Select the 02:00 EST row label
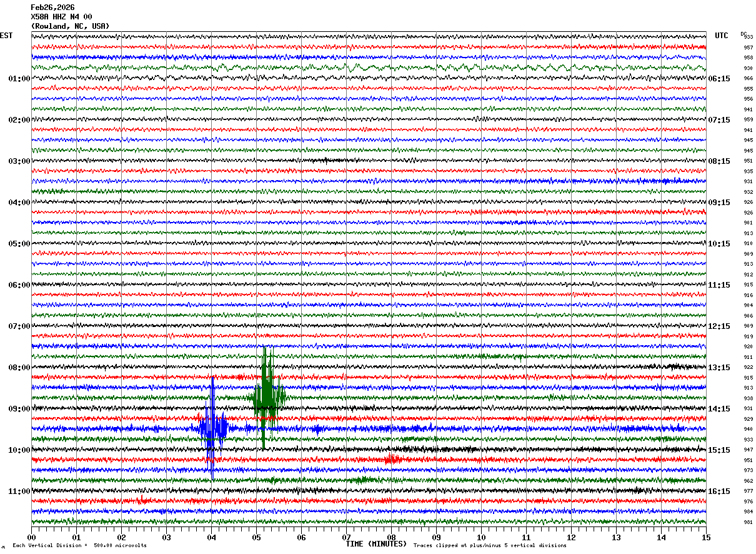756x554 pixels. click(19, 120)
